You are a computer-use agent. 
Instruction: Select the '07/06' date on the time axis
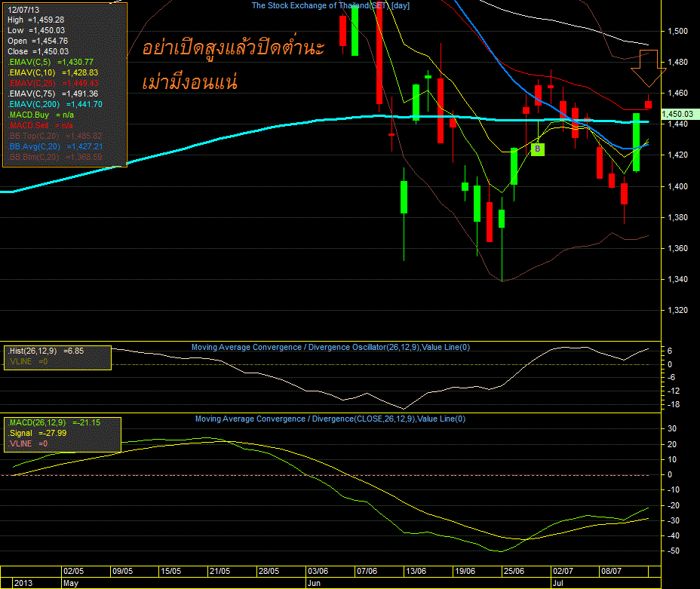(x=367, y=571)
